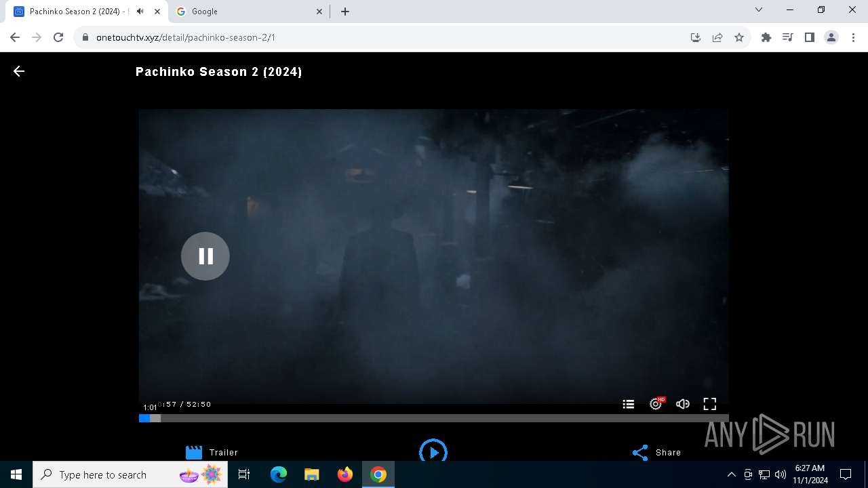This screenshot has width=868, height=488.
Task: Open the clock showing 6:27 AM
Action: 810,474
